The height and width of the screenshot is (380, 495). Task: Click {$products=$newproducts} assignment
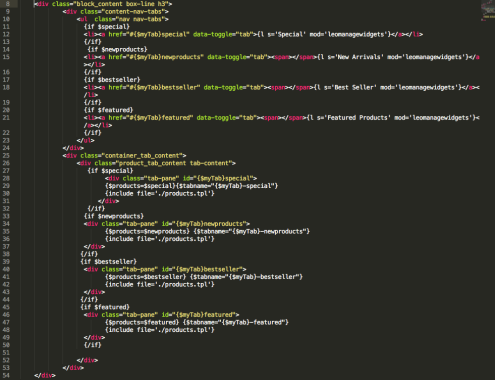tap(147, 231)
